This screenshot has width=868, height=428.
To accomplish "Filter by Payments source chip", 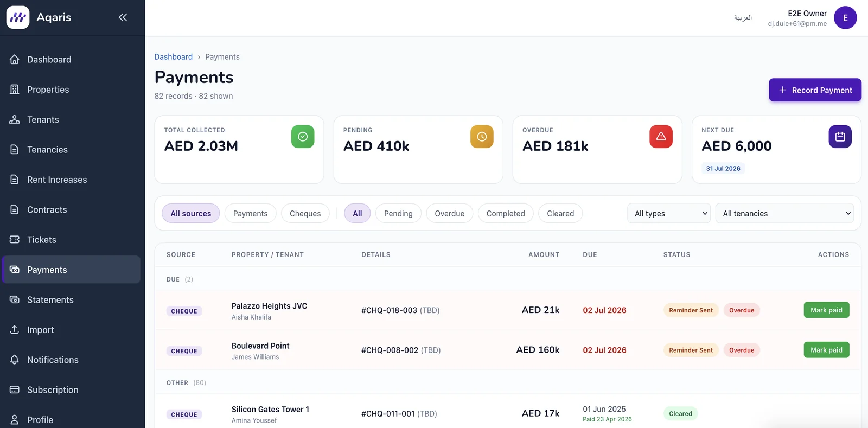I will pyautogui.click(x=250, y=213).
